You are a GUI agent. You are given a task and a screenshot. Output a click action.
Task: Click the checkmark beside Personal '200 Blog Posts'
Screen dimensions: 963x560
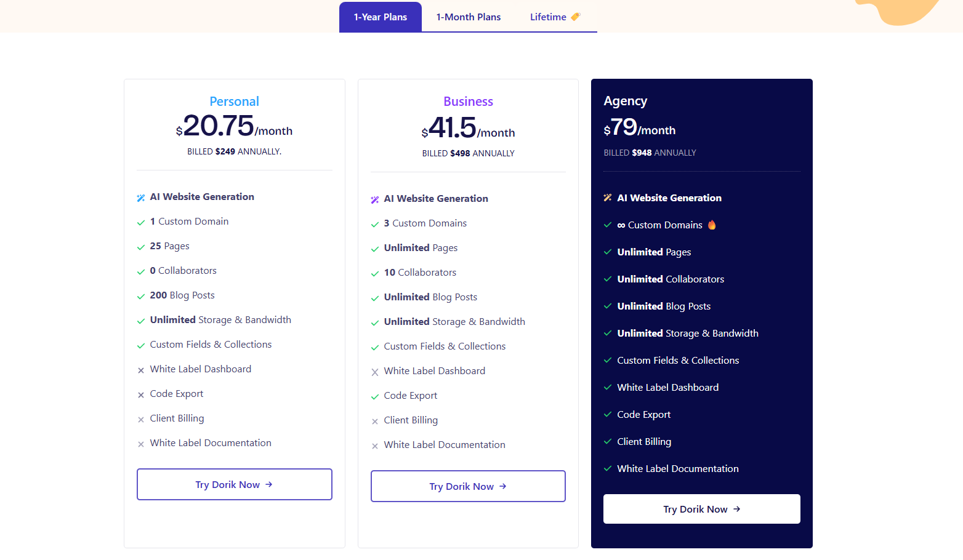click(141, 296)
